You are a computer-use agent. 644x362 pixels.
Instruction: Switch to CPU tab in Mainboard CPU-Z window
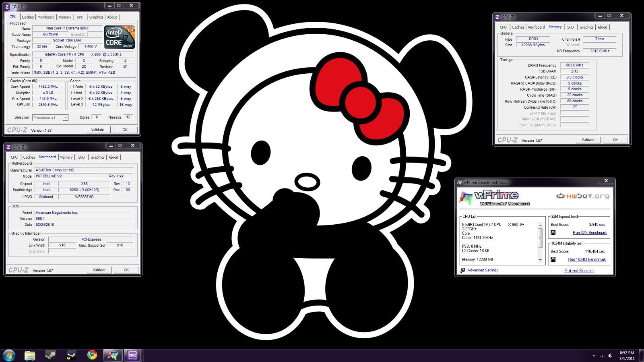pyautogui.click(x=14, y=157)
